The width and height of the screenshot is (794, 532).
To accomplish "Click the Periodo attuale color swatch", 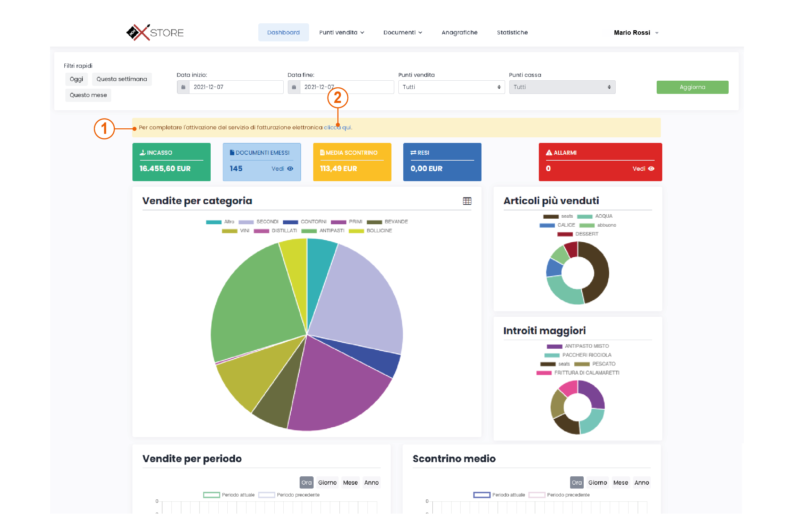I will [212, 495].
